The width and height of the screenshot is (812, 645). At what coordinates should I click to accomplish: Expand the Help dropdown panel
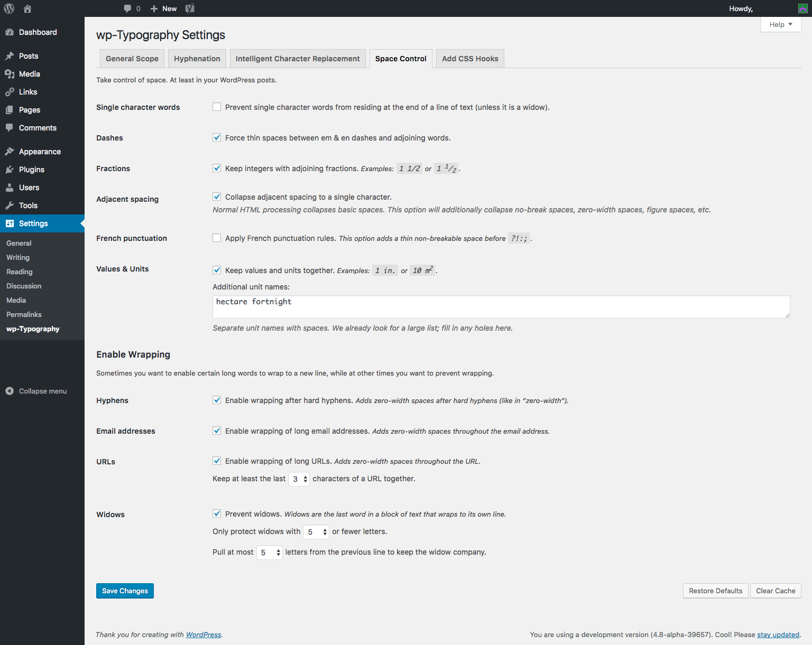click(x=781, y=24)
